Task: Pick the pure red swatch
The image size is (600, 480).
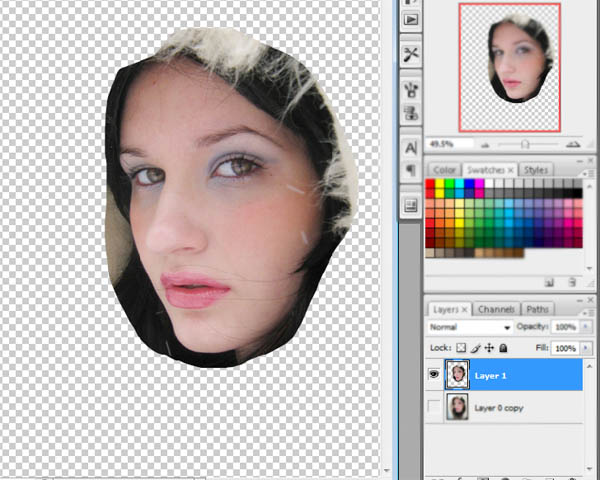Action: pyautogui.click(x=432, y=184)
